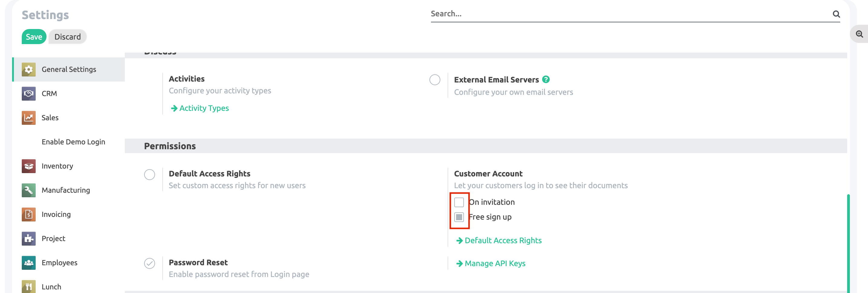Image resolution: width=868 pixels, height=293 pixels.
Task: Click the External Email Servers help icon
Action: click(546, 79)
